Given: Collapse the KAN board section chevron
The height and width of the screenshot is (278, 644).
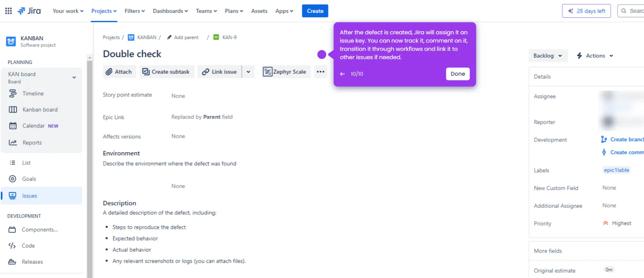Looking at the screenshot, I should pyautogui.click(x=74, y=77).
